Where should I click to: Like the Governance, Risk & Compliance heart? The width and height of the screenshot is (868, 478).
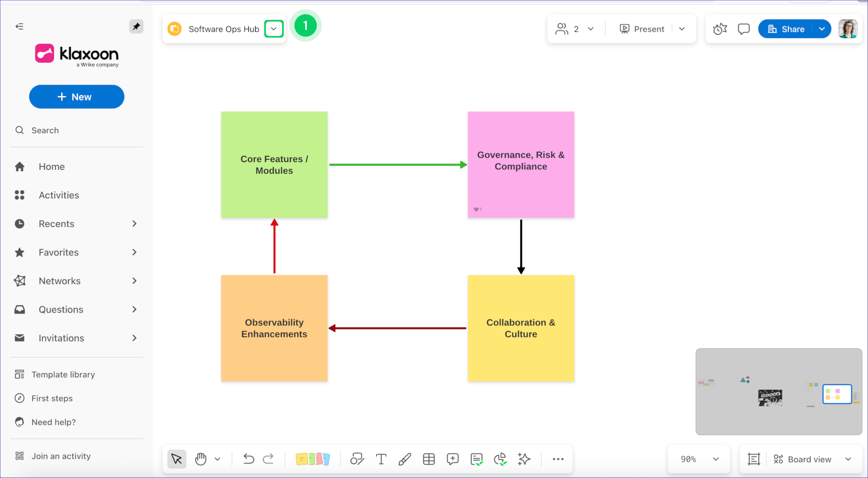(476, 209)
